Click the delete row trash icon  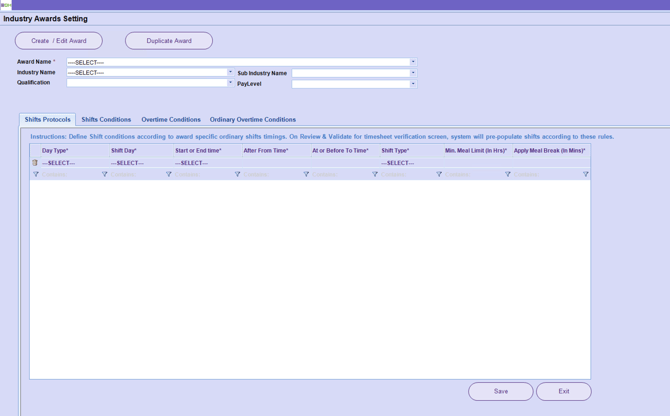click(35, 163)
